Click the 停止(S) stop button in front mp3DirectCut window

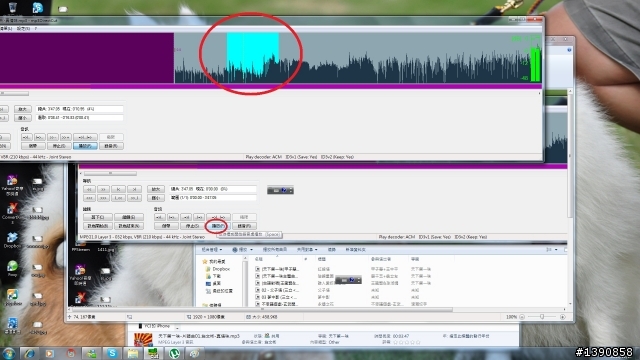pyautogui.click(x=59, y=146)
